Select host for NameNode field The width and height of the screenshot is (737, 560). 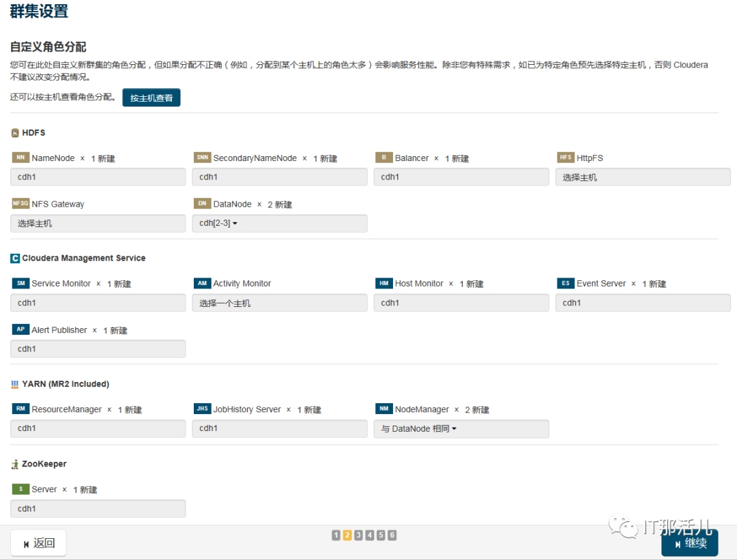point(98,177)
